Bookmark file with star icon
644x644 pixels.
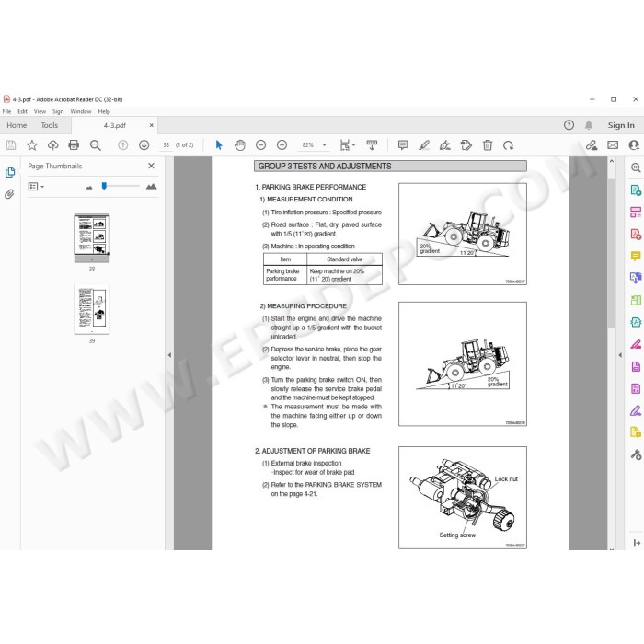pyautogui.click(x=32, y=145)
